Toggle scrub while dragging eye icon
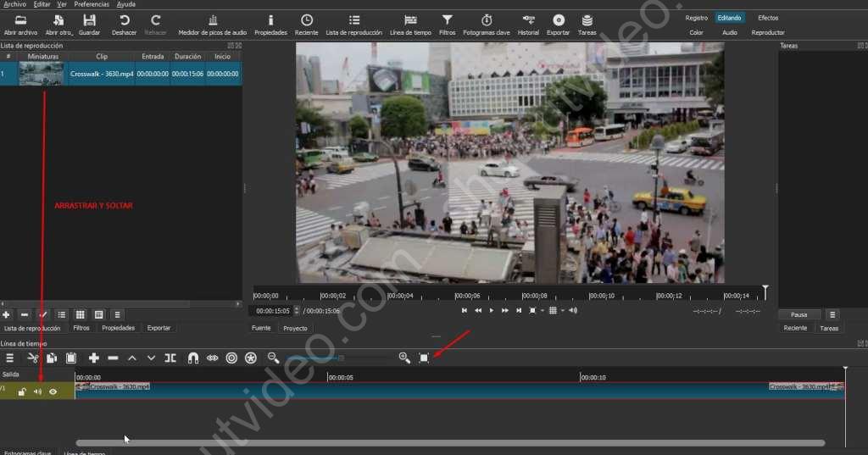The image size is (868, 455). [213, 358]
